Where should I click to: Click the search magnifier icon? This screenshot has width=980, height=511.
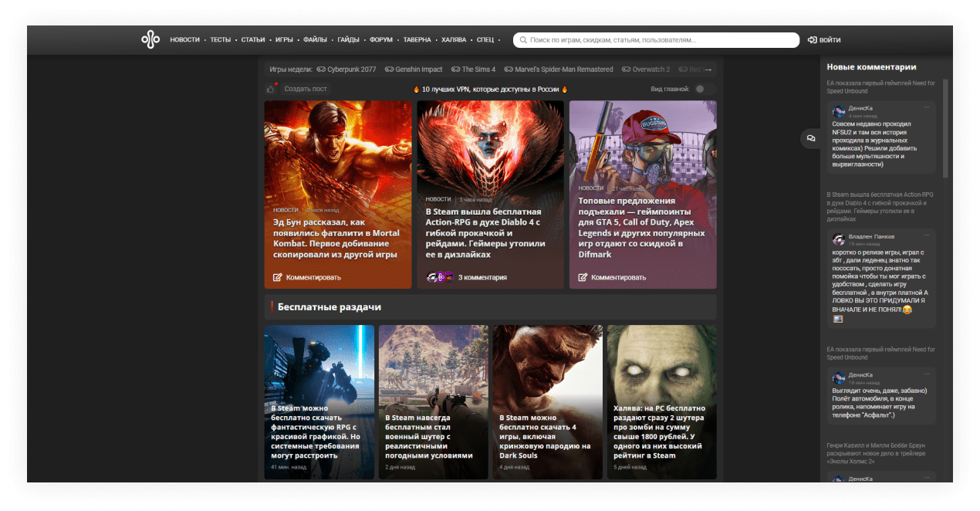pyautogui.click(x=523, y=40)
